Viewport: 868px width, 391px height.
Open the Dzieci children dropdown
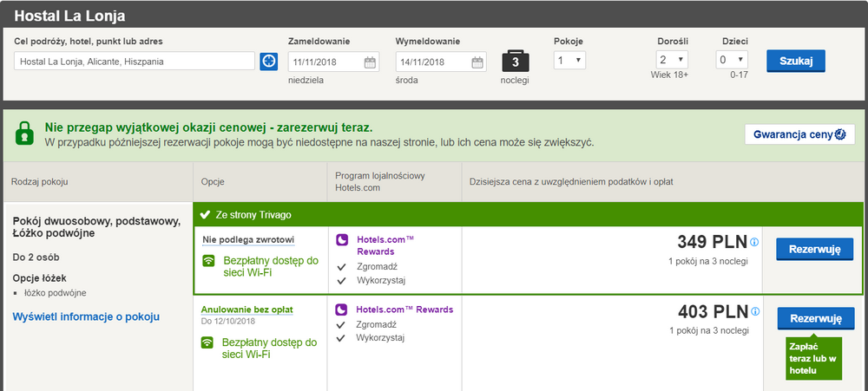[732, 60]
